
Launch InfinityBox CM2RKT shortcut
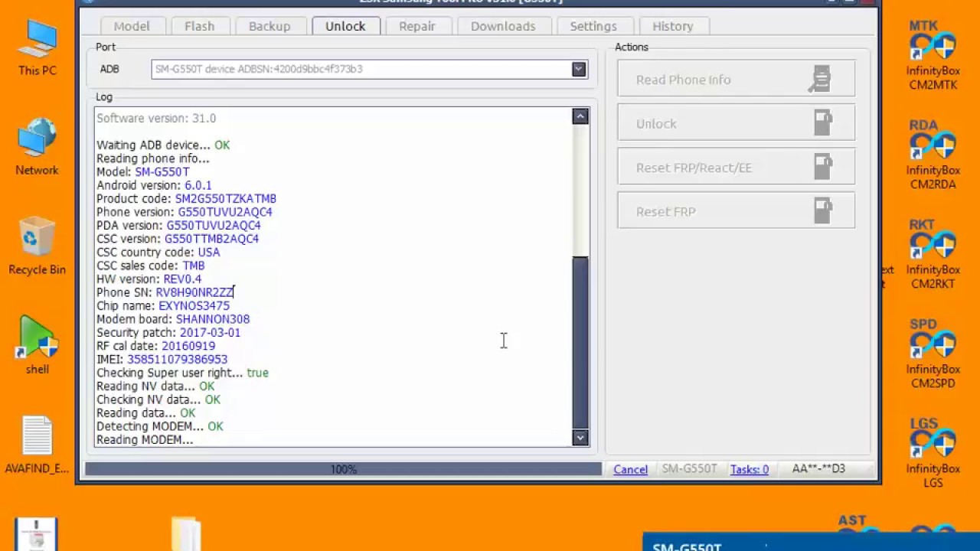[x=933, y=255]
